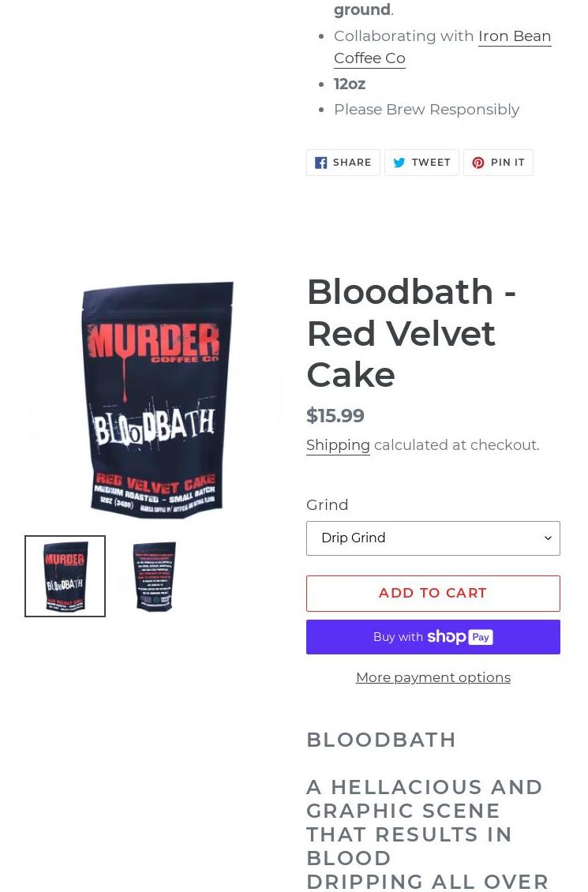Share product on Facebook
The width and height of the screenshot is (588, 892).
pyautogui.click(x=343, y=163)
